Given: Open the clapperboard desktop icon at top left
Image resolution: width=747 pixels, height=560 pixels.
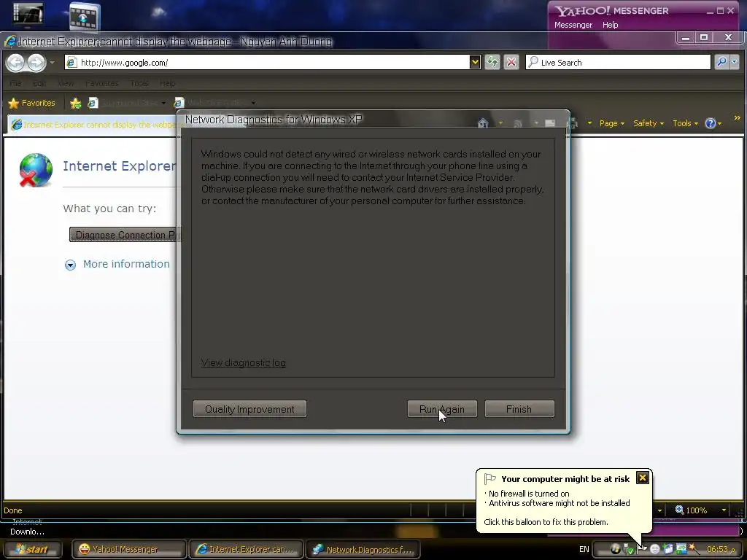Looking at the screenshot, I should click(28, 14).
